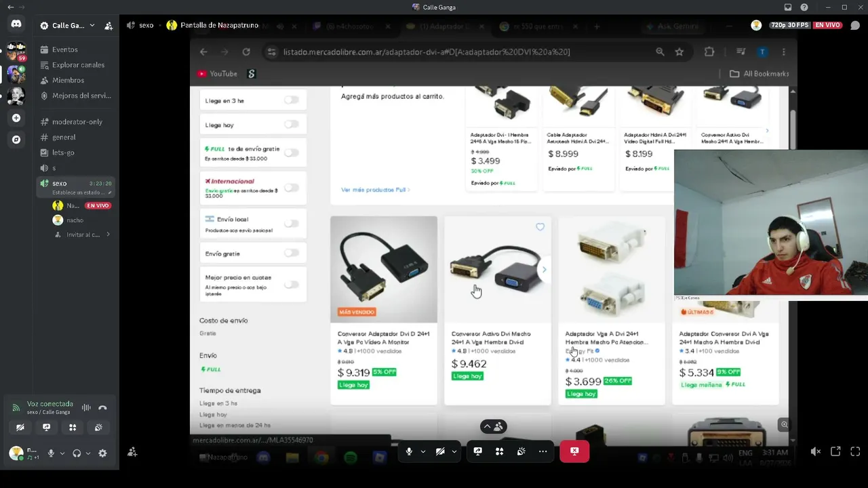Expand the Calle Ga... server dropdown
The image size is (868, 488).
(92, 26)
